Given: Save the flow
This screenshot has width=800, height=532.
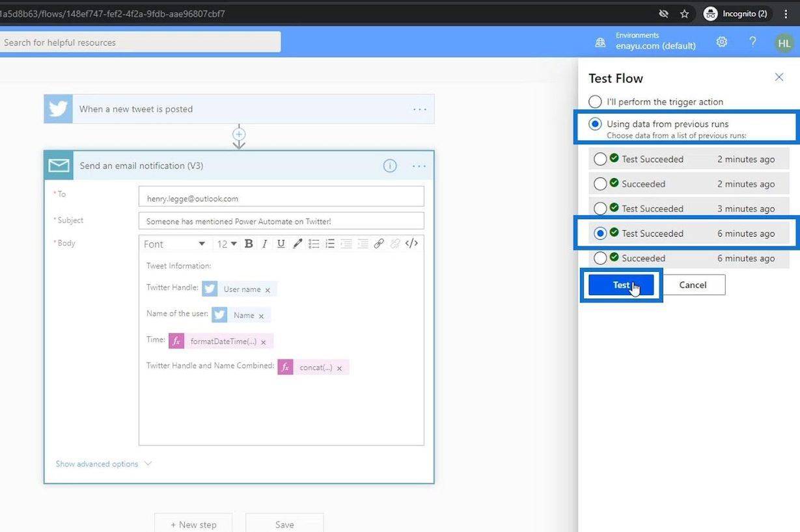Looking at the screenshot, I should coord(284,524).
